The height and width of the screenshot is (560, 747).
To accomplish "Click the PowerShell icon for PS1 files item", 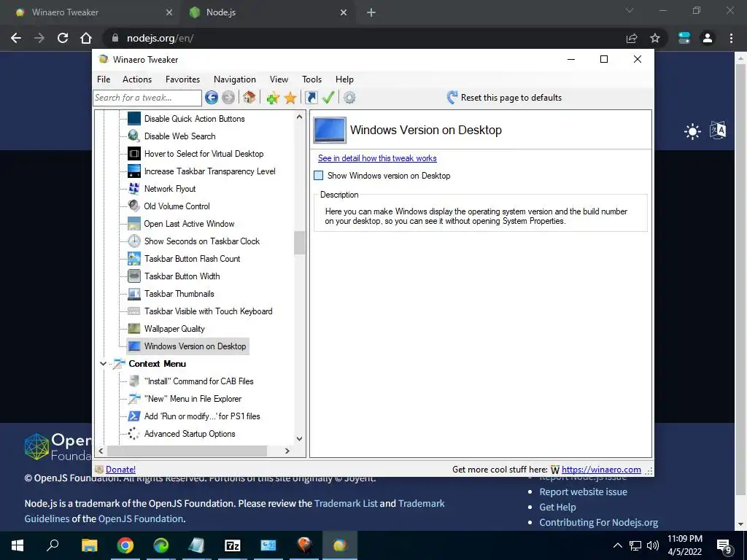I will pyautogui.click(x=134, y=416).
